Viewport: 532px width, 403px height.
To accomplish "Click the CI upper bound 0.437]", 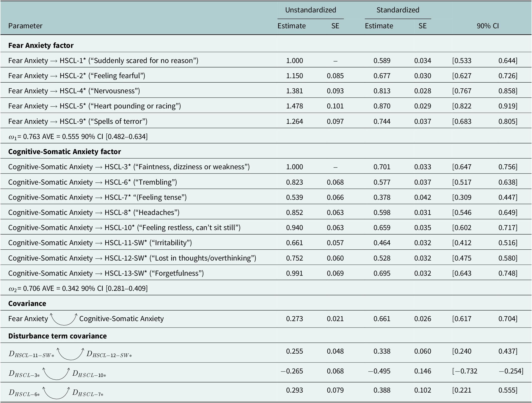I will pyautogui.click(x=508, y=351).
